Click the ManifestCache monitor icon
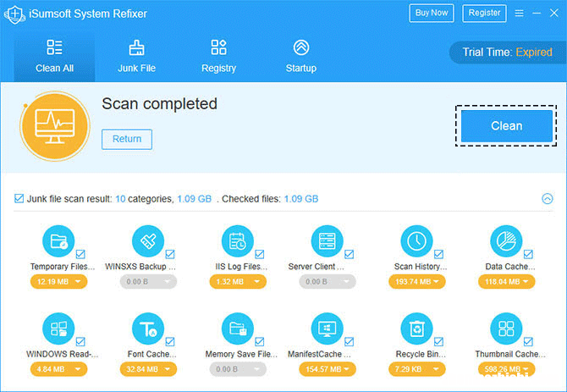 pyautogui.click(x=328, y=329)
